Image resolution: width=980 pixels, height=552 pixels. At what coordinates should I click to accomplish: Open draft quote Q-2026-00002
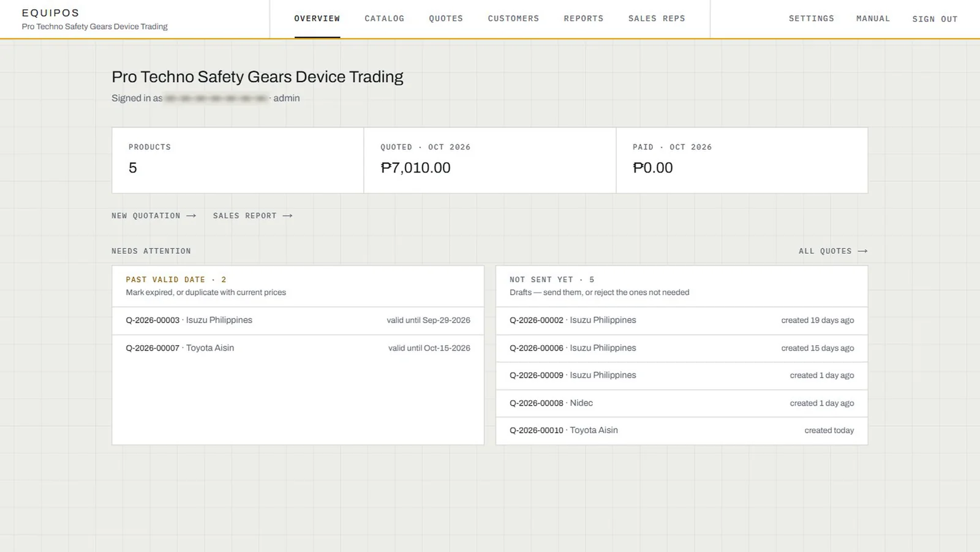682,320
